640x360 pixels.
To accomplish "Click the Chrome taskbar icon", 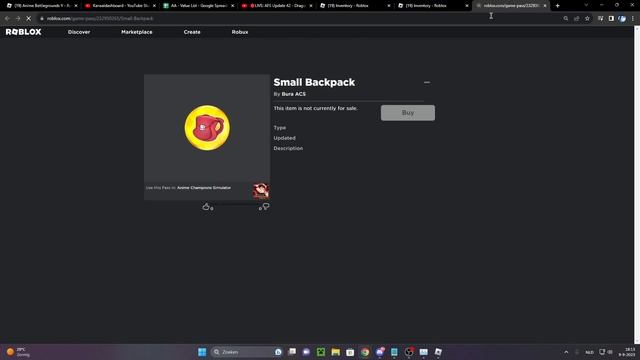I will point(365,352).
